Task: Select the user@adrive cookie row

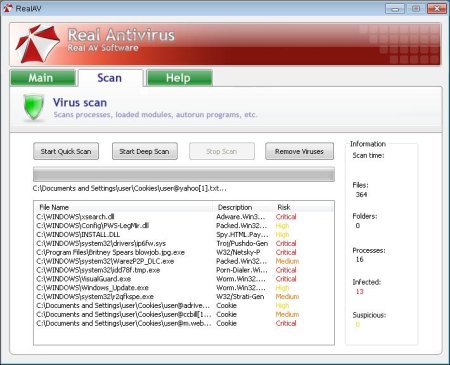Action: pos(184,305)
